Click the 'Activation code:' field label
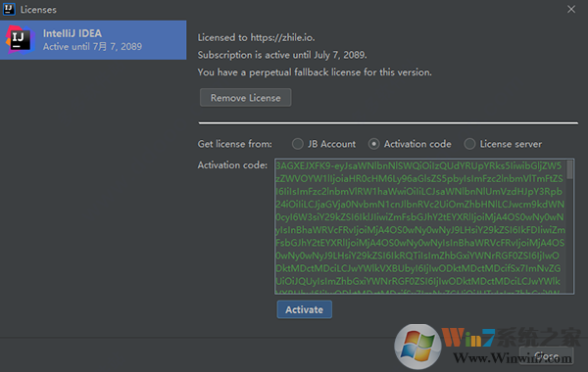588x372 pixels. 232,164
